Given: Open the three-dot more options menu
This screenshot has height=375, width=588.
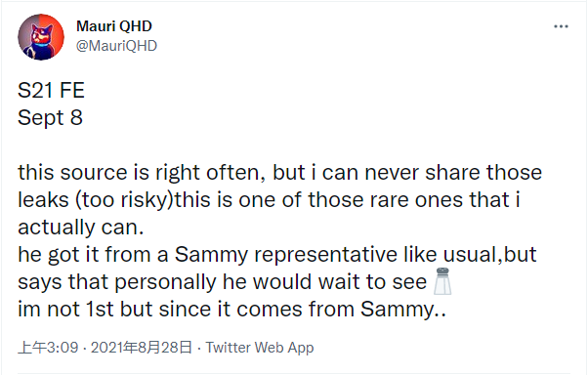Looking at the screenshot, I should tap(561, 26).
